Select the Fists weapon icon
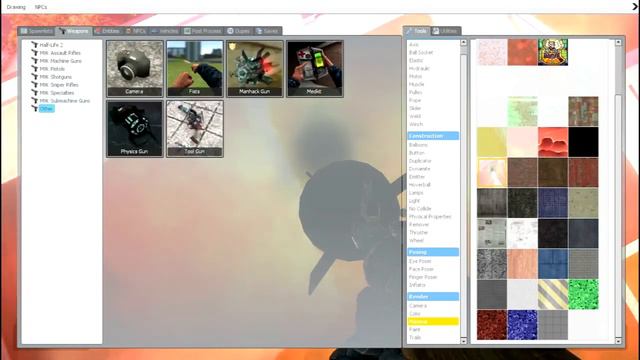The image size is (640, 360). [x=195, y=69]
